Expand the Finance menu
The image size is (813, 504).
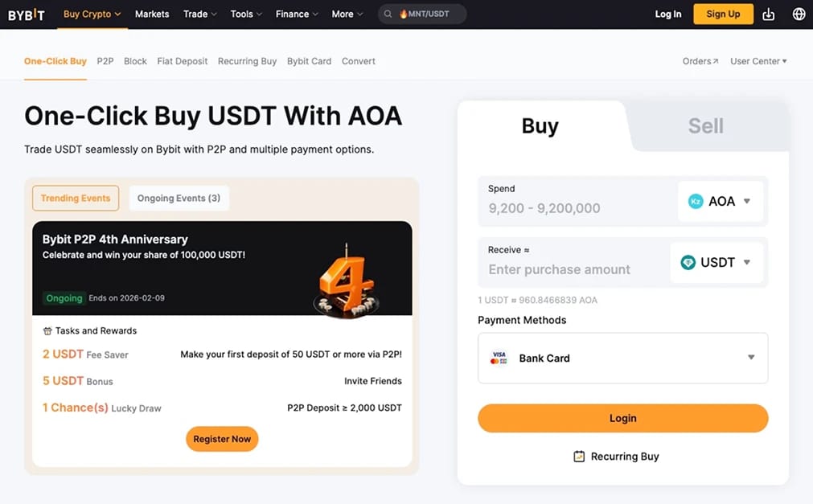[297, 14]
